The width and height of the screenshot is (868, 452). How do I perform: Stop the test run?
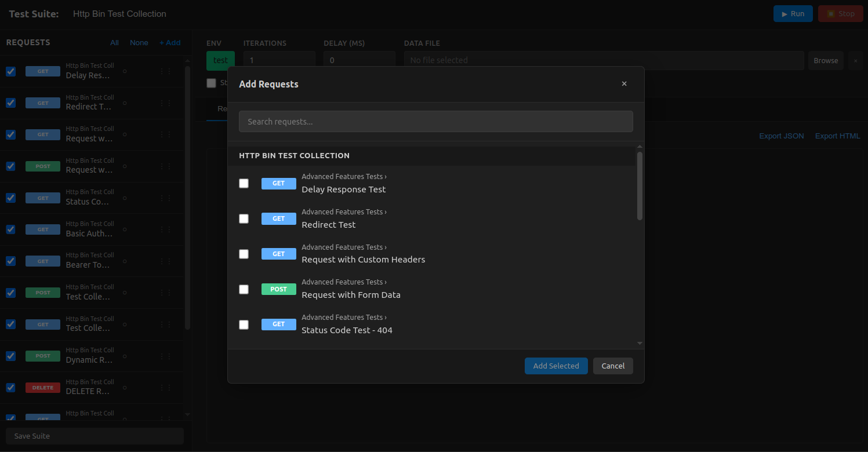point(841,14)
